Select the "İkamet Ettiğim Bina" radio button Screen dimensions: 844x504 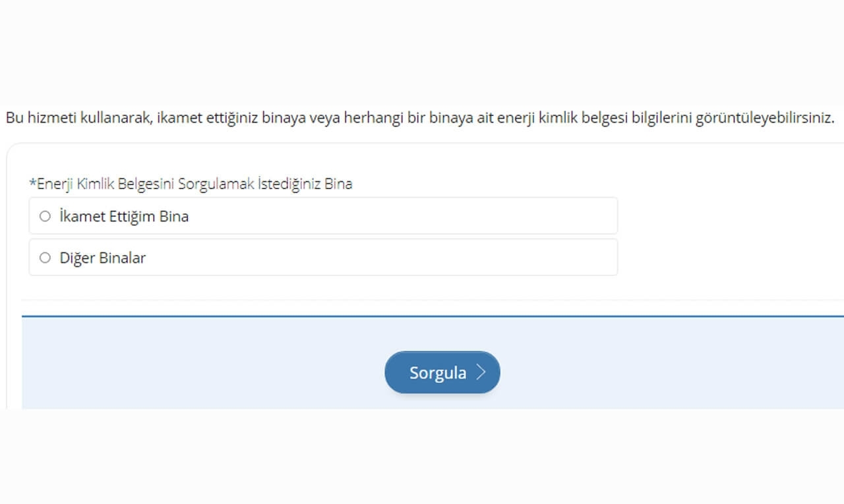pyautogui.click(x=44, y=215)
